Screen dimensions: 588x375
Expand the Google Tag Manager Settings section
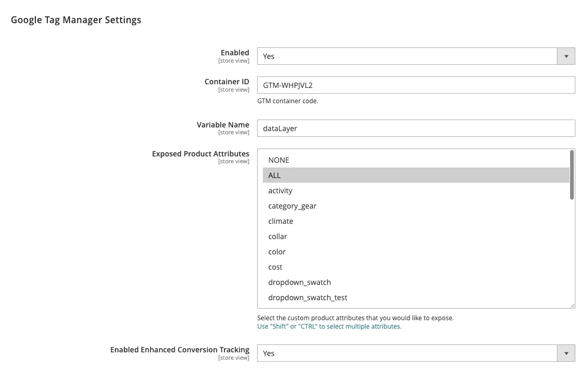point(76,19)
